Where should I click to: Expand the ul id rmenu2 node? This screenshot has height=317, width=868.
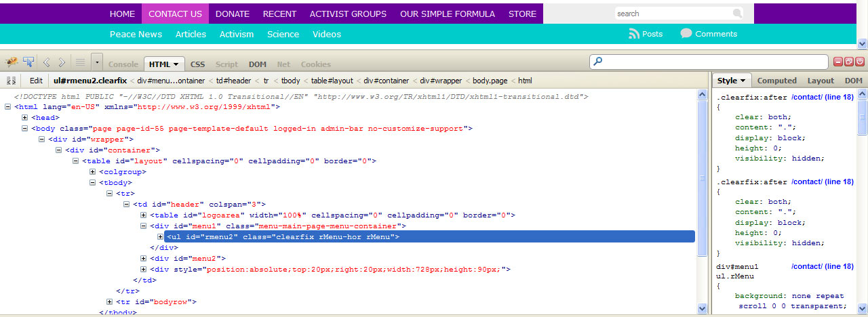pos(161,237)
